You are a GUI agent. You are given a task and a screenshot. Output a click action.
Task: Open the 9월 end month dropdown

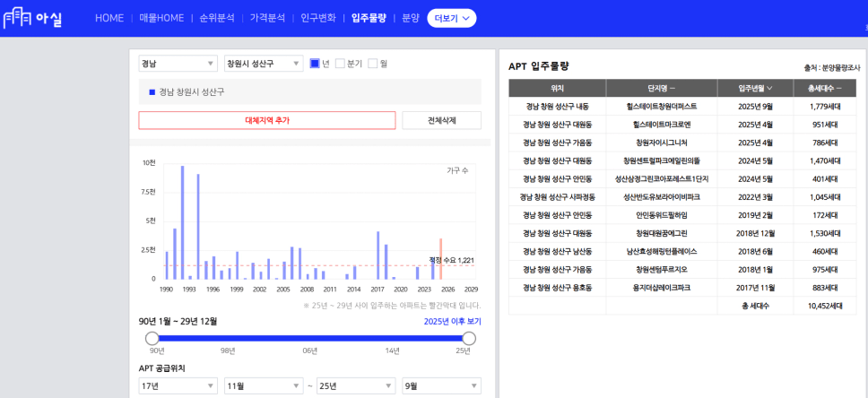[x=442, y=385]
